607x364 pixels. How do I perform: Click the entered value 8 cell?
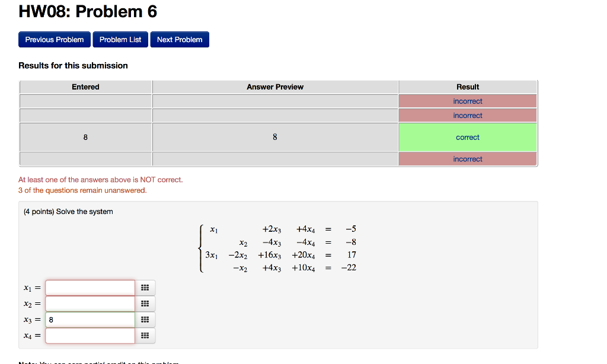tap(85, 137)
